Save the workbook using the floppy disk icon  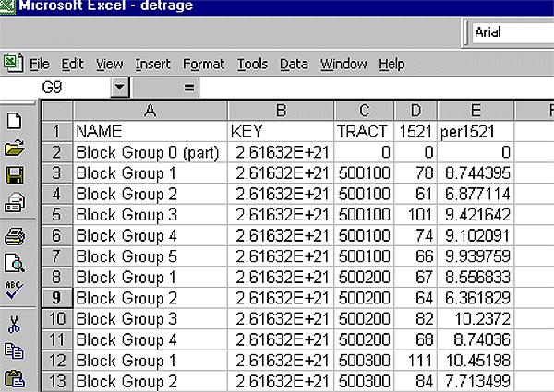[14, 175]
